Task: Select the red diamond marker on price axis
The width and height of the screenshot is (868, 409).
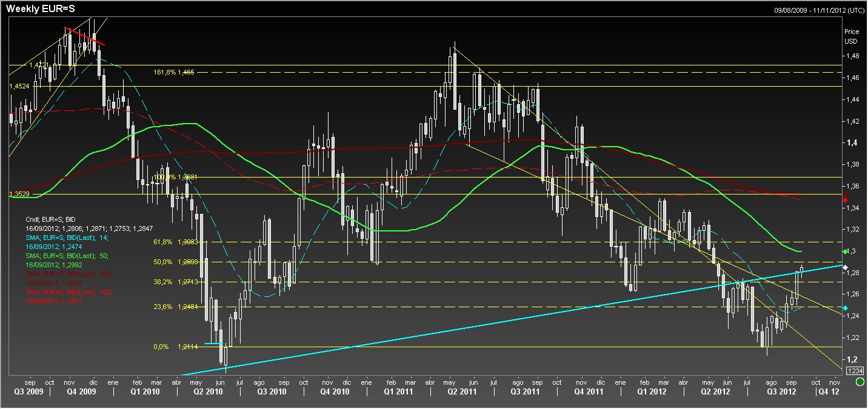Action: pyautogui.click(x=846, y=201)
